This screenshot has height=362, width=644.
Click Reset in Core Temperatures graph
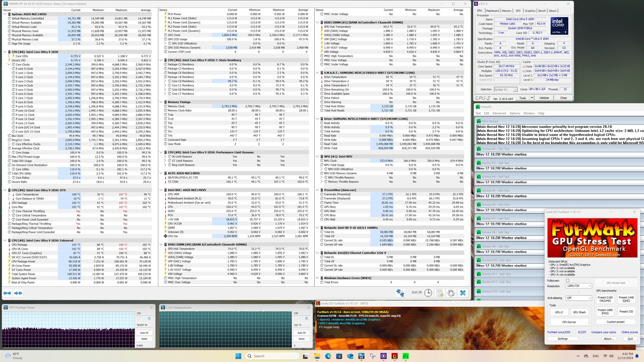click(302, 339)
